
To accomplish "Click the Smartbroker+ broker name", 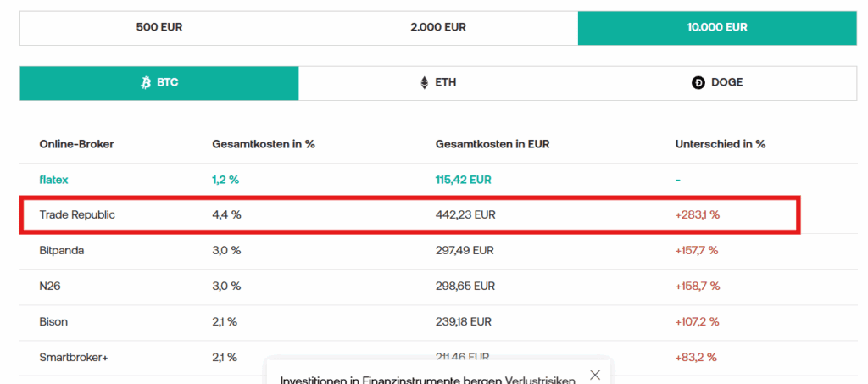I will tap(74, 358).
